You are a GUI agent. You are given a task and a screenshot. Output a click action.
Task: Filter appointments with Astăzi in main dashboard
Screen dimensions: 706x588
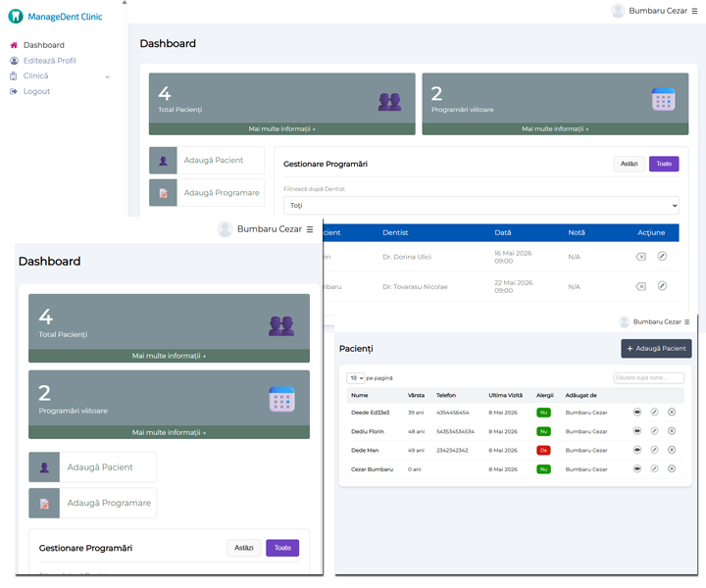(629, 164)
